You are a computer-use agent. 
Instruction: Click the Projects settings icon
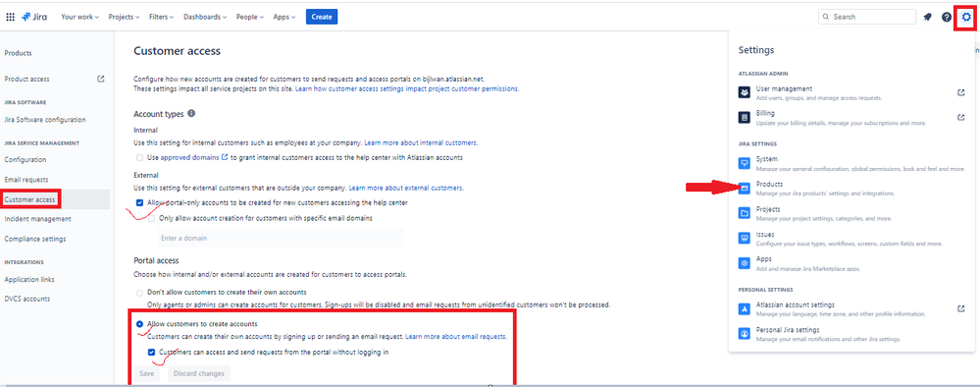(x=745, y=213)
